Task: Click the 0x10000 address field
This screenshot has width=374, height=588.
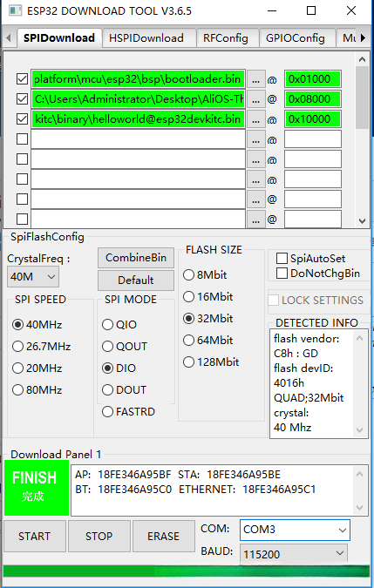Action: click(x=313, y=119)
